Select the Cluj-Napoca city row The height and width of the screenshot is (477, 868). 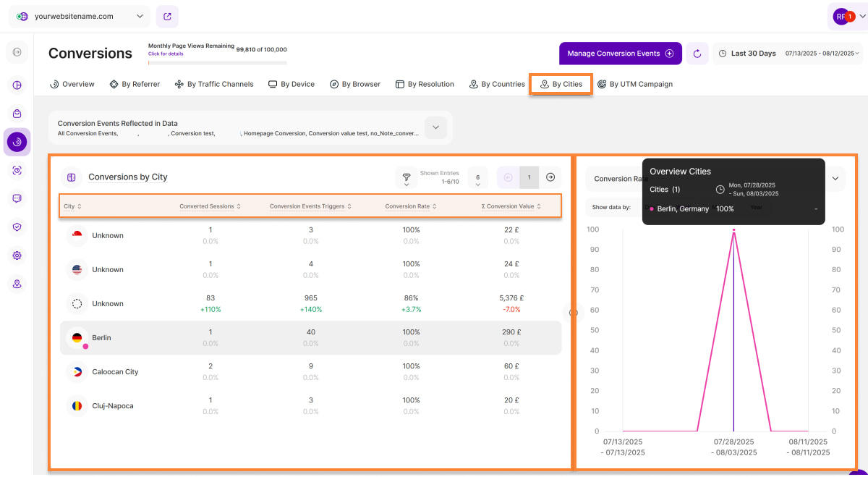(310, 406)
